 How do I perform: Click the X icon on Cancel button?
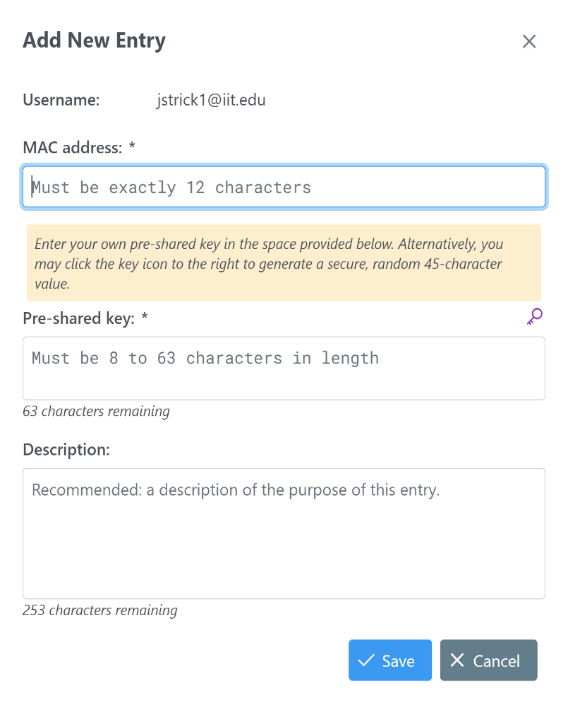coord(457,660)
